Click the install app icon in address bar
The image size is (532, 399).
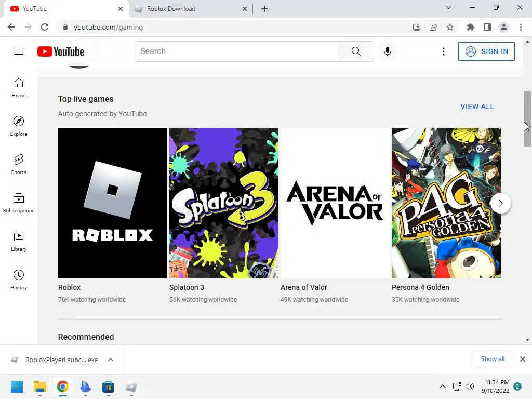point(417,27)
